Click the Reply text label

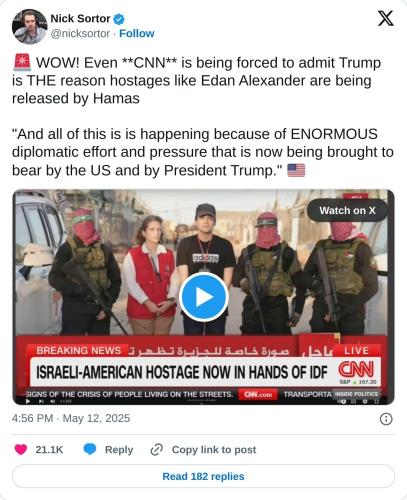pyautogui.click(x=119, y=450)
